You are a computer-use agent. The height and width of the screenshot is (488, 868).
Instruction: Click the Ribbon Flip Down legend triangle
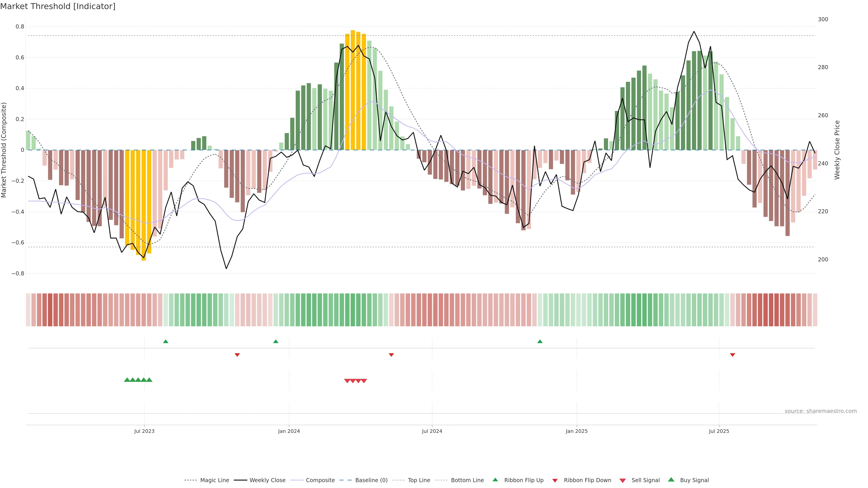pyautogui.click(x=555, y=480)
